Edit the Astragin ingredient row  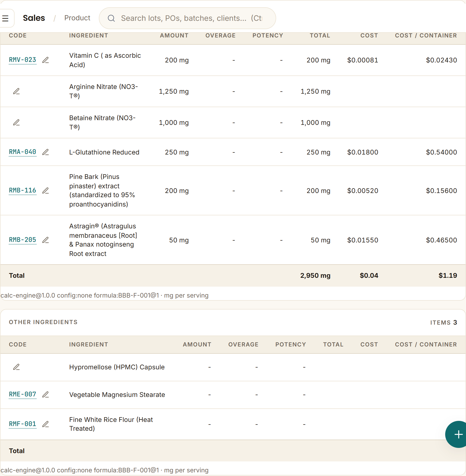(x=46, y=240)
